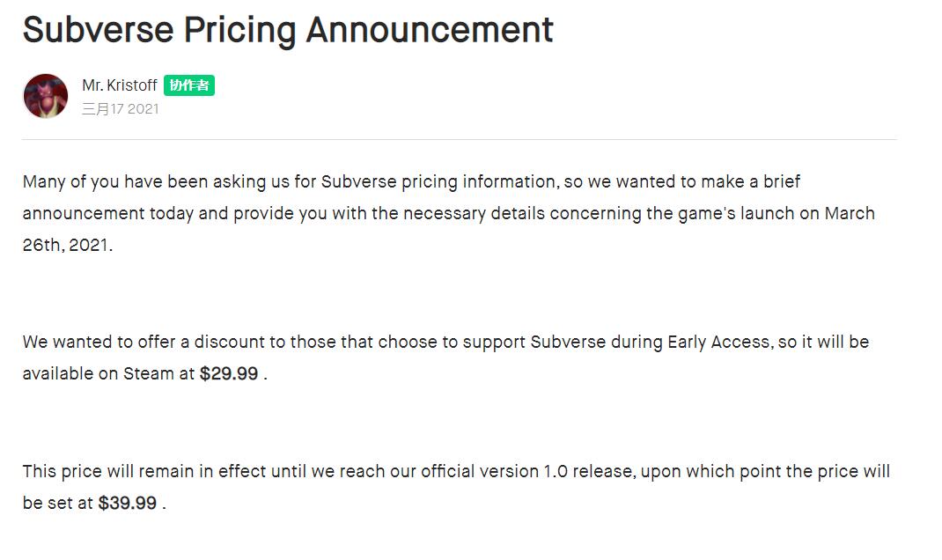This screenshot has width=942, height=560.
Task: Click the Subverse Pricing Announcement title
Action: click(288, 29)
